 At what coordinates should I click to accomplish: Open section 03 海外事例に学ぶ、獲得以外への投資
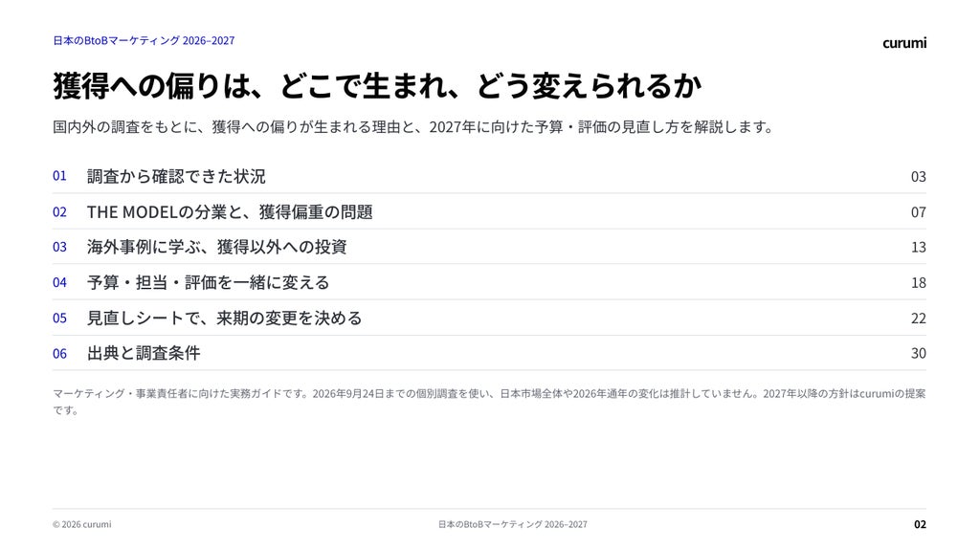[x=489, y=247]
